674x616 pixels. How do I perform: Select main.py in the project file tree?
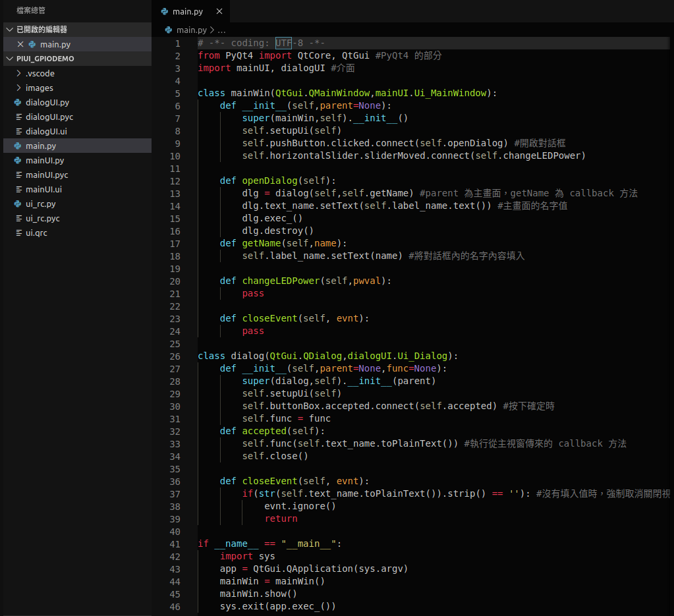(77, 146)
